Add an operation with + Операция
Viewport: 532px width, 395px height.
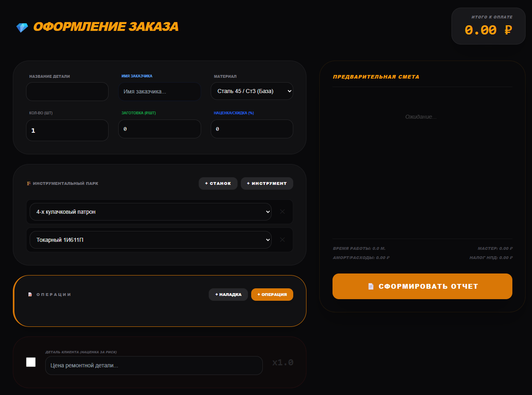pyautogui.click(x=272, y=294)
